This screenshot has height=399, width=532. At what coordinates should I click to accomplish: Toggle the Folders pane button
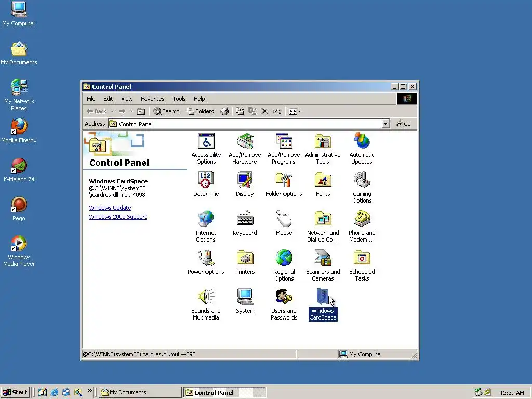click(x=200, y=111)
